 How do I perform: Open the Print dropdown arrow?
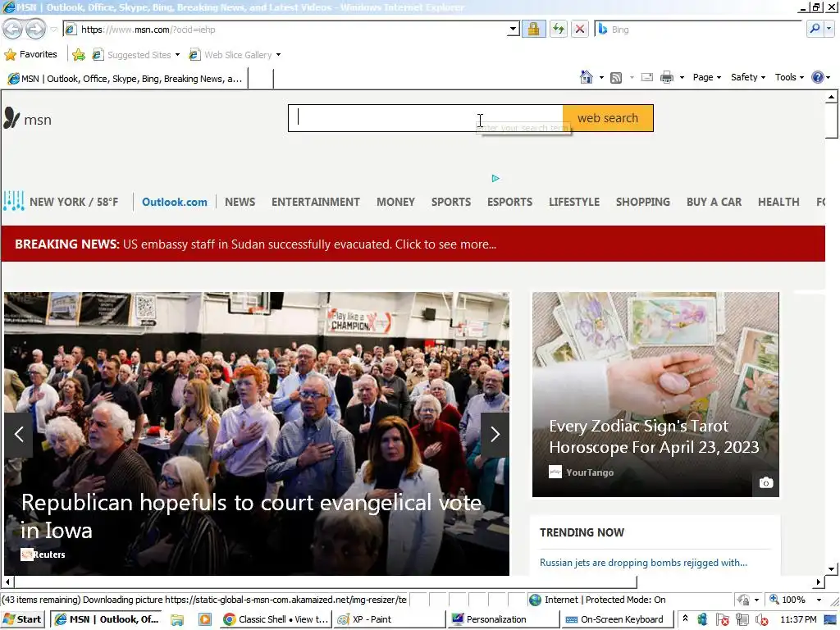682,78
